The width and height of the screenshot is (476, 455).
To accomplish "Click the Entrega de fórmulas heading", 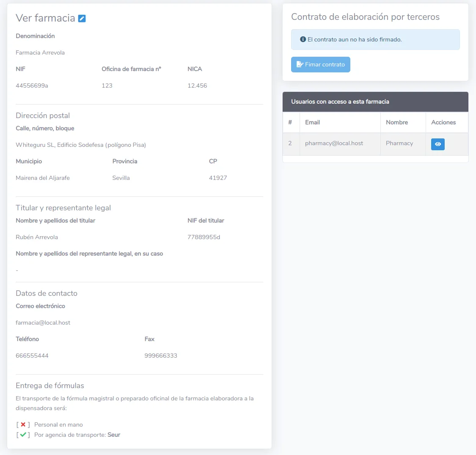I will coord(50,386).
